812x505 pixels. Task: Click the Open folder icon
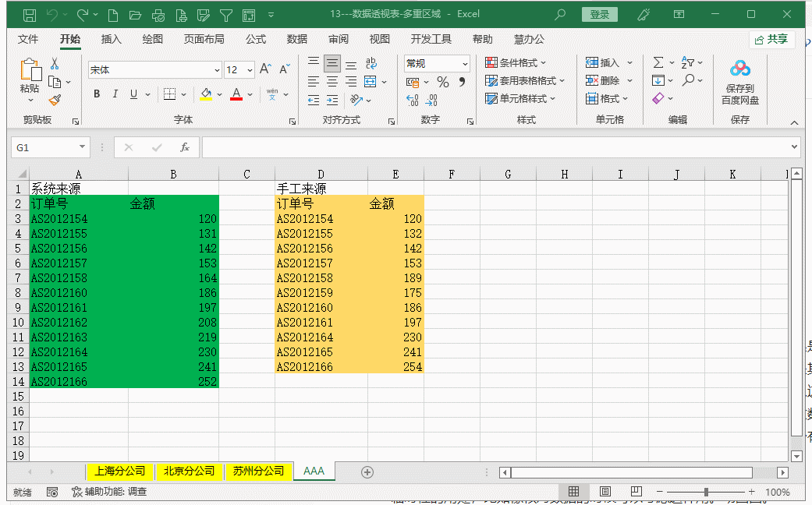click(x=135, y=15)
